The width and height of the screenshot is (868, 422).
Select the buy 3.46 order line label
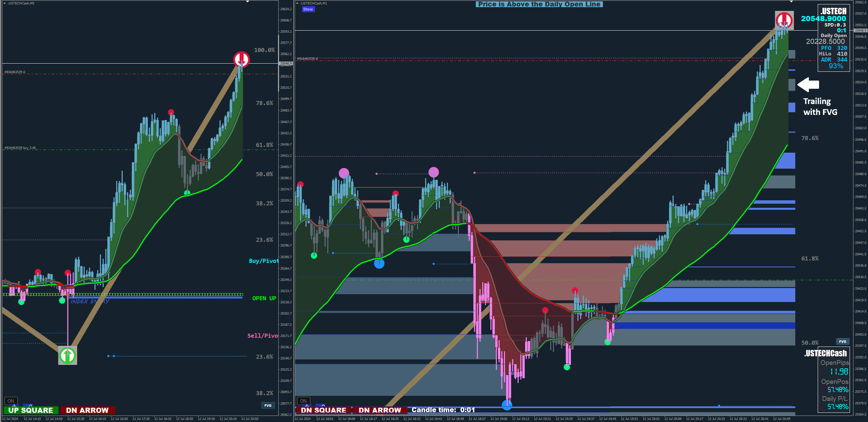(20, 148)
